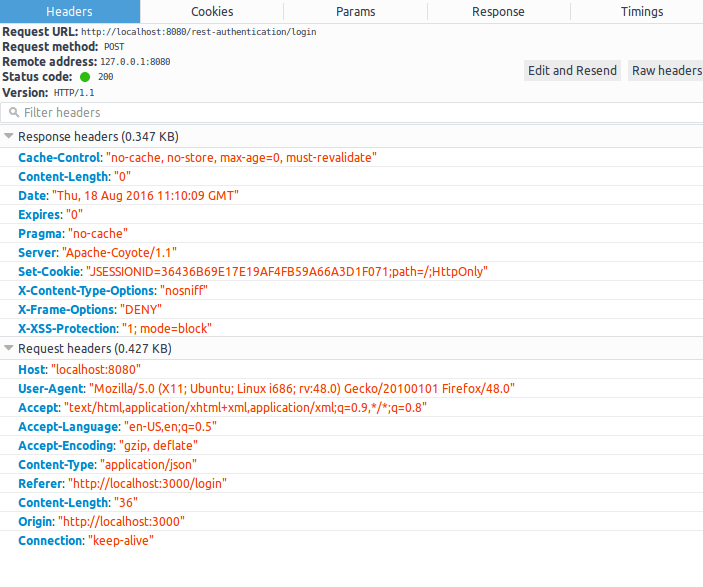
Task: Click the Date header row
Action: (352, 196)
